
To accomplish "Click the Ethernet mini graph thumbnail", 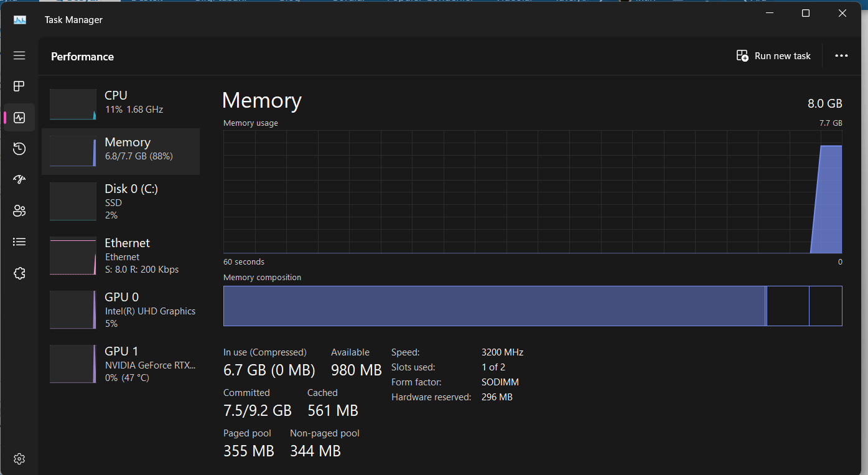I will pyautogui.click(x=73, y=256).
